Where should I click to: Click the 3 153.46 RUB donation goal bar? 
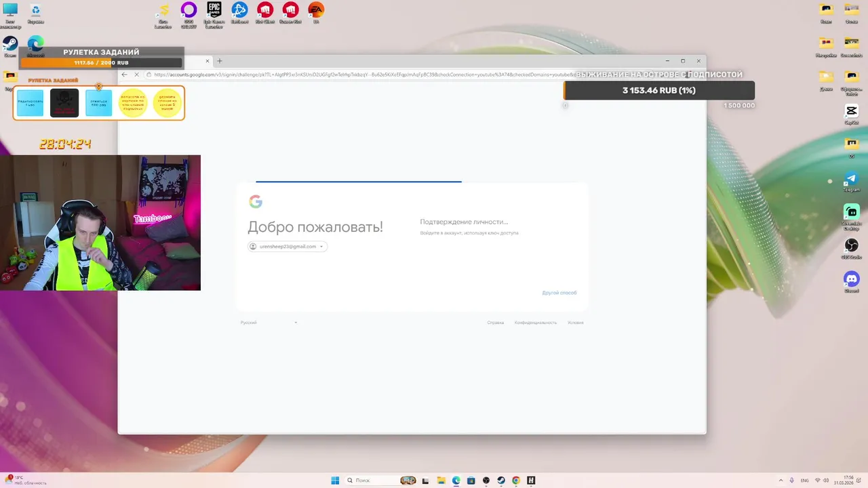point(659,90)
